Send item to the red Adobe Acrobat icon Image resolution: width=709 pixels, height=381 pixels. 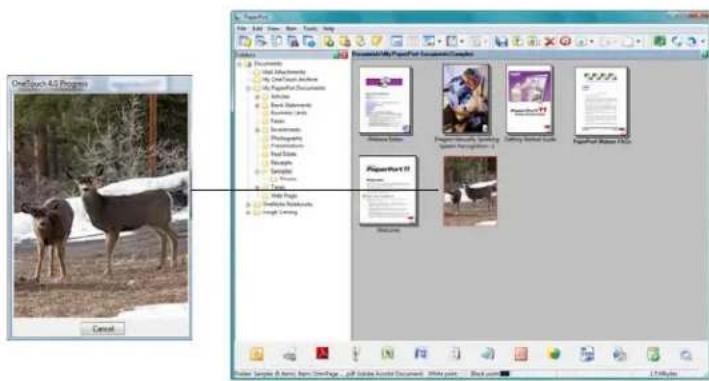pyautogui.click(x=322, y=353)
